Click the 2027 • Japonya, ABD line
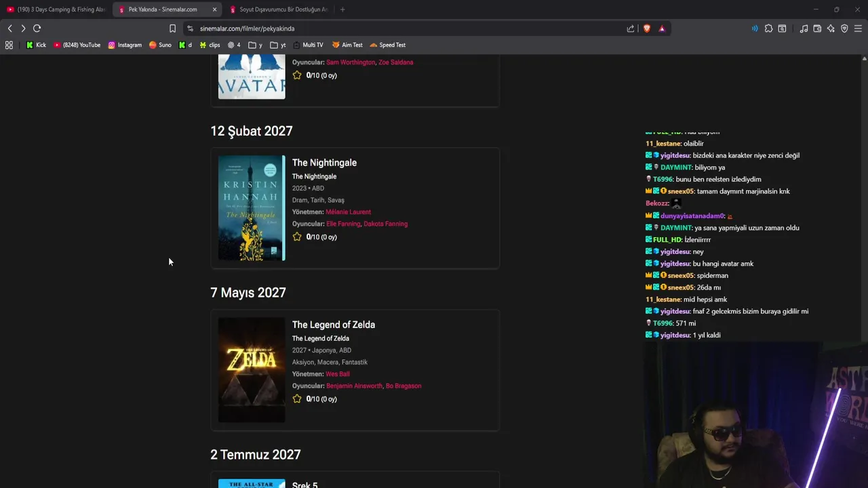Image resolution: width=868 pixels, height=488 pixels. click(x=321, y=350)
